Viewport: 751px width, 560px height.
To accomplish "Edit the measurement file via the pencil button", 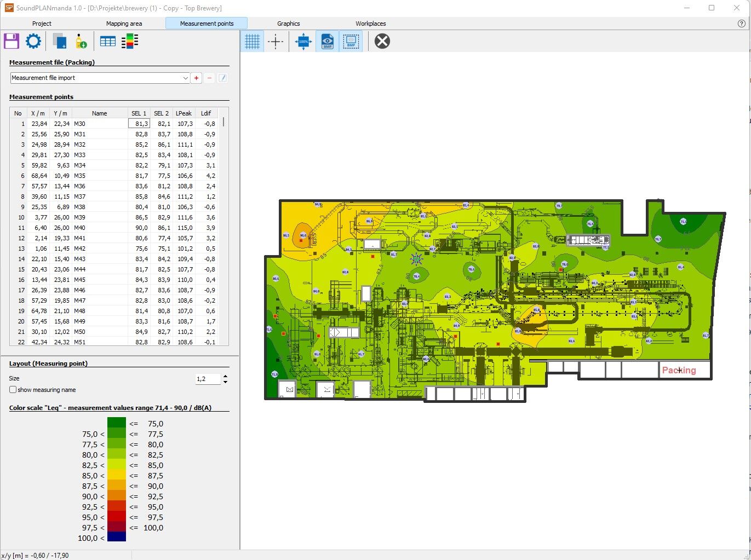I will pyautogui.click(x=222, y=78).
